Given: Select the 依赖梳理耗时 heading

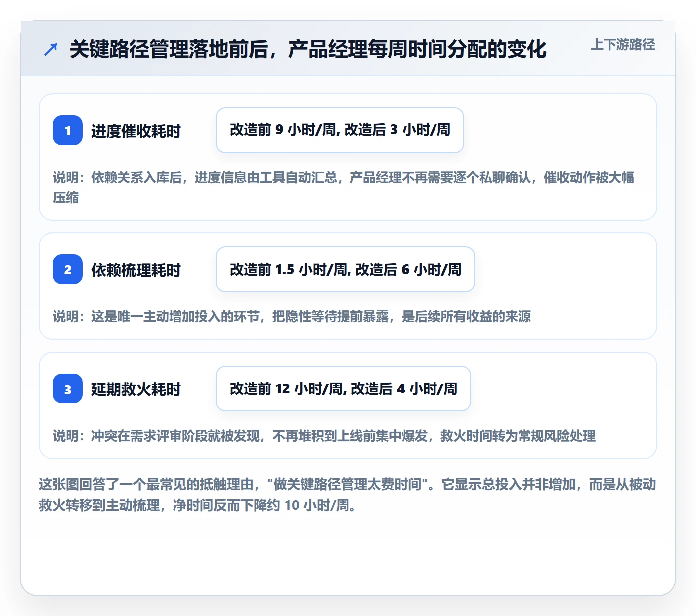Looking at the screenshot, I should click(136, 270).
